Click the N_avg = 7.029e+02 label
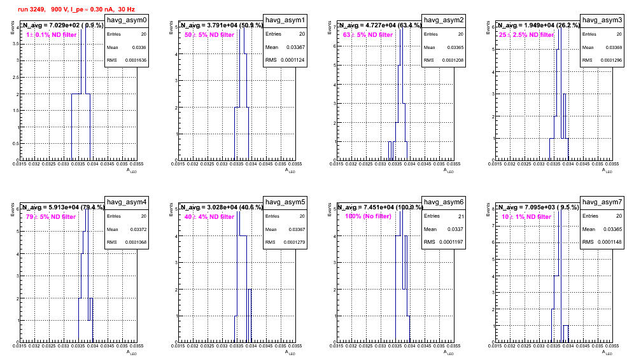 (62, 25)
